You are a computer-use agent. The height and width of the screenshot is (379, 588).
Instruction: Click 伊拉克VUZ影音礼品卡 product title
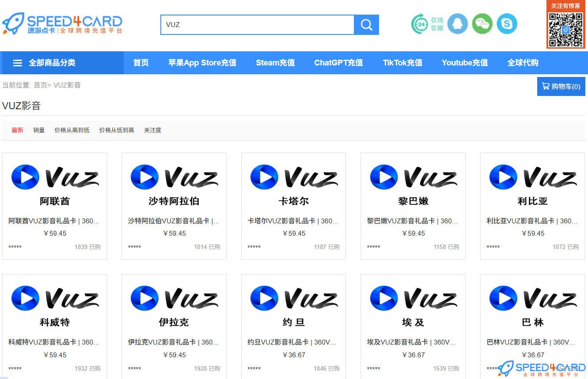point(174,342)
